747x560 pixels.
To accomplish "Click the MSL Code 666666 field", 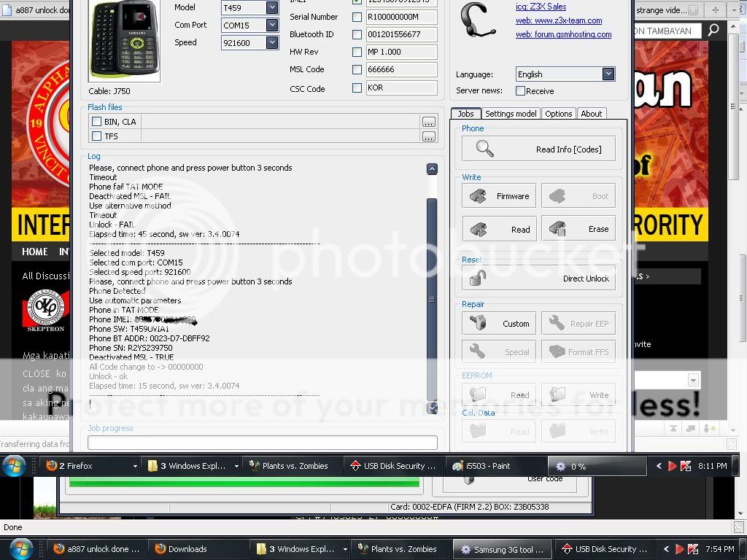I will 401,69.
